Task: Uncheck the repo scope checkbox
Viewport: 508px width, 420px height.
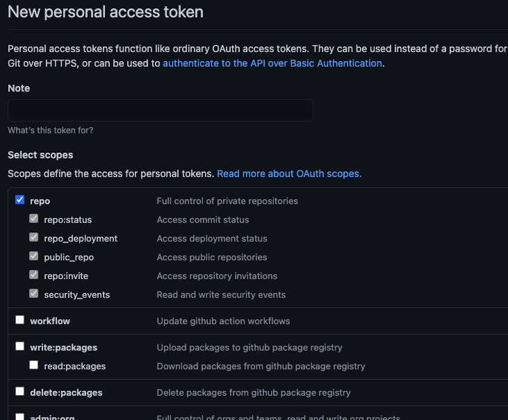Action: 20,200
